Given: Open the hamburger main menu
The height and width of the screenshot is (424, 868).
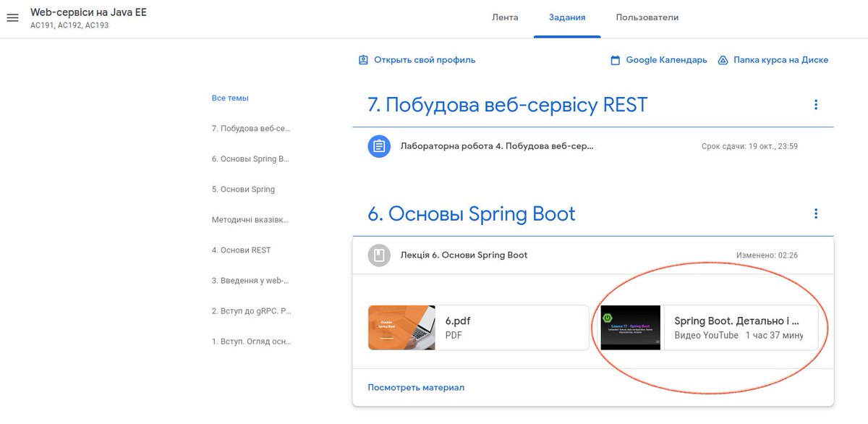Looking at the screenshot, I should click(x=12, y=18).
